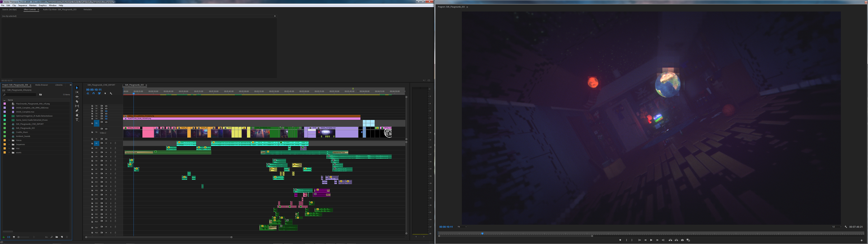Viewport: 868px width, 244px height.
Task: Select the Selection tool arrow
Action: pyautogui.click(x=77, y=88)
